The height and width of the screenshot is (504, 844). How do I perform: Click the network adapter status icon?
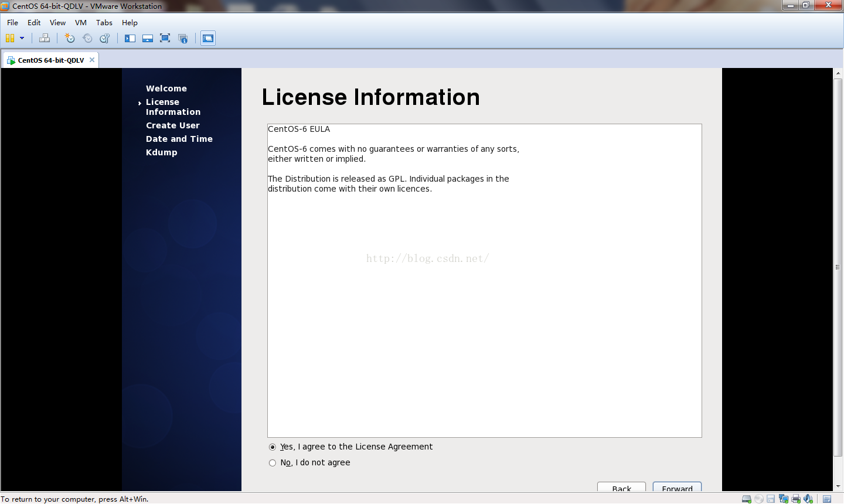784,499
